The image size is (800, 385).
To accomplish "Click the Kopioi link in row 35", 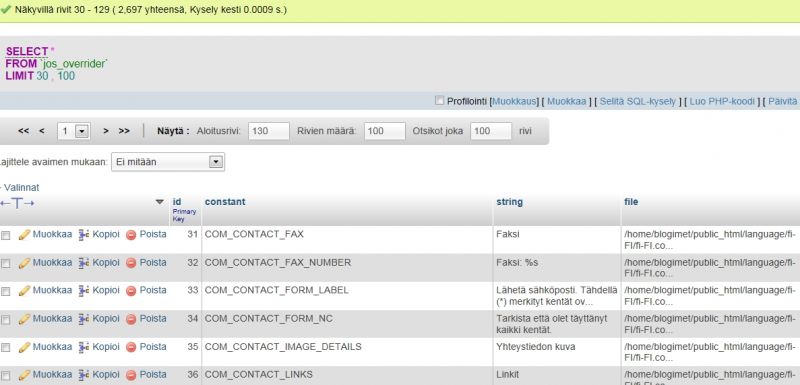I will (x=106, y=346).
